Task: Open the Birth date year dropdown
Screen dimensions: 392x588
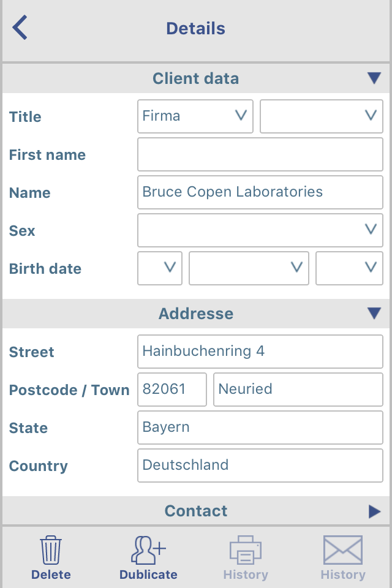Action: click(349, 268)
